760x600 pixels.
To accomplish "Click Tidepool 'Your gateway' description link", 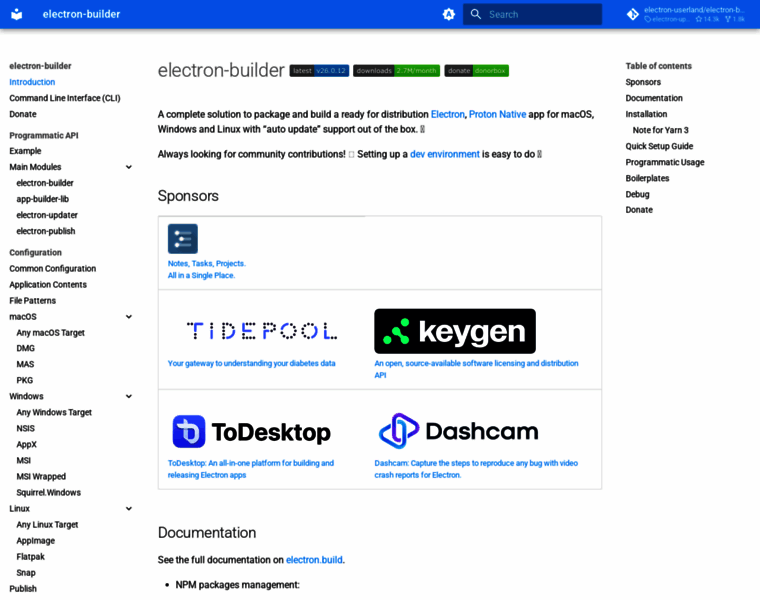I will coord(252,363).
